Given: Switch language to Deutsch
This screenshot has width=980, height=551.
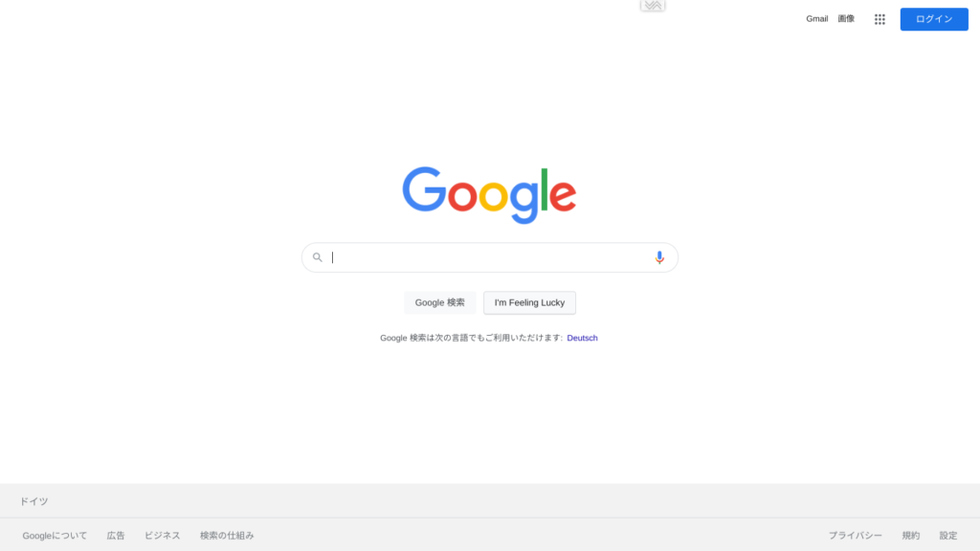Looking at the screenshot, I should [582, 338].
